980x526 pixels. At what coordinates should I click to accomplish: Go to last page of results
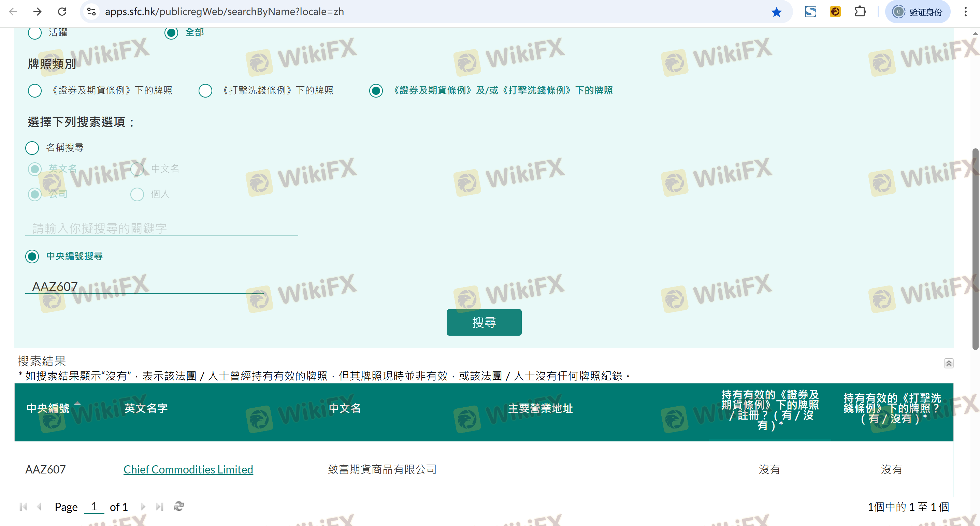(160, 506)
